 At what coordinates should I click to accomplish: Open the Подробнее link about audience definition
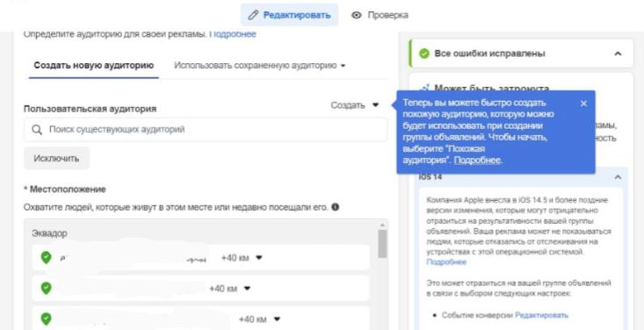pos(233,34)
